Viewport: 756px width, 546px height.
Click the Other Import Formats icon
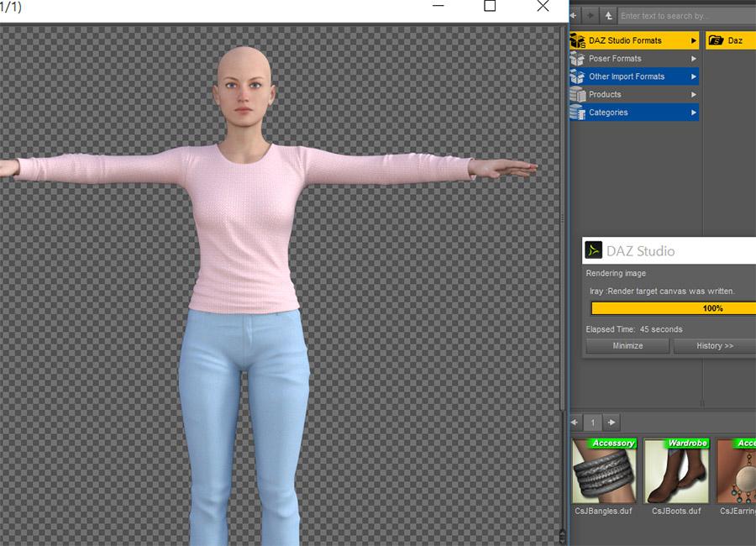point(577,76)
